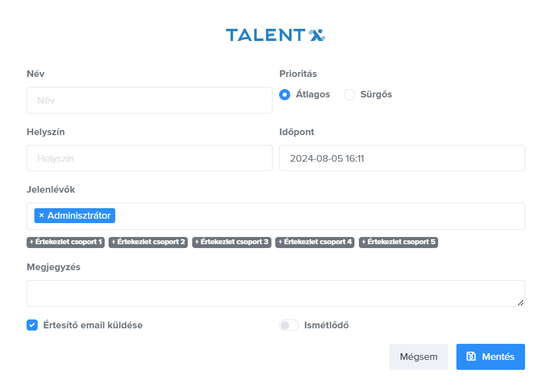Add Értekezlet csoport 3 to attendees
The image size is (550, 392).
click(232, 242)
